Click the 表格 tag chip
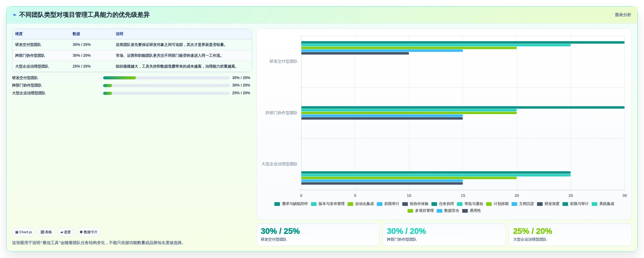The width and height of the screenshot is (644, 258). pos(46,232)
